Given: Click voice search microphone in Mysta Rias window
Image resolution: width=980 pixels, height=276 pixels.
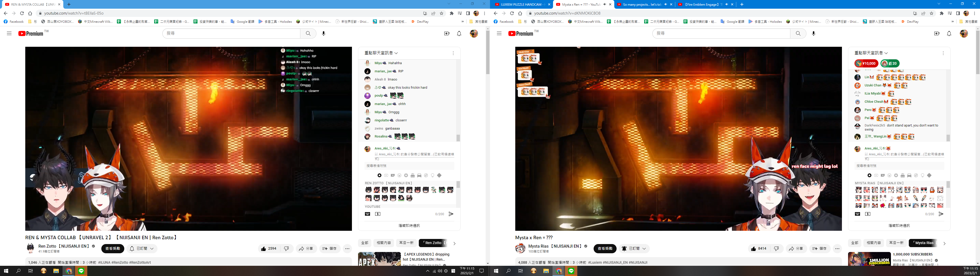Looking at the screenshot, I should tap(813, 33).
